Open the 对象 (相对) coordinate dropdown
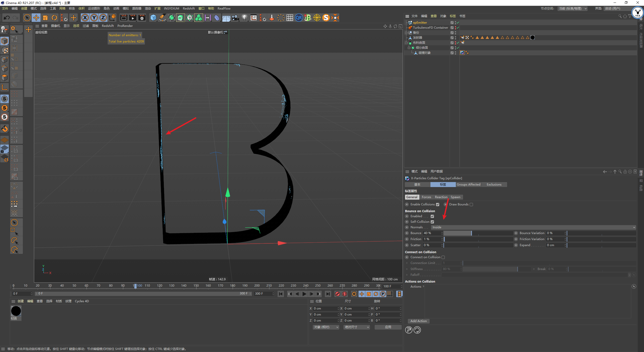 [x=326, y=327]
